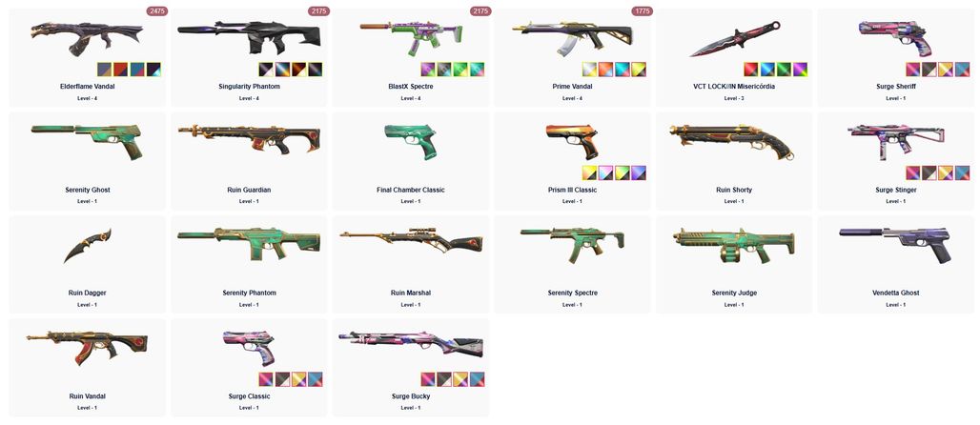Open the BlastX Spectre weapon image

(x=411, y=37)
